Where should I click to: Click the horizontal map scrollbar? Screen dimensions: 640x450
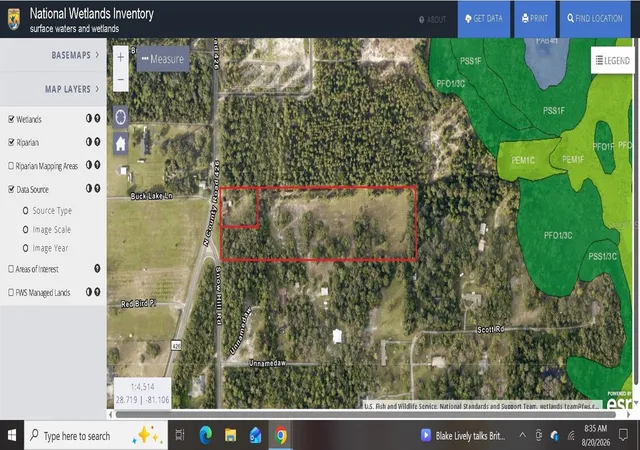[365, 414]
